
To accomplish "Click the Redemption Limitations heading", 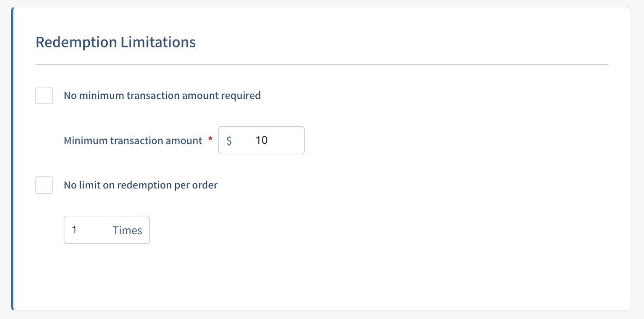I will pyautogui.click(x=116, y=42).
